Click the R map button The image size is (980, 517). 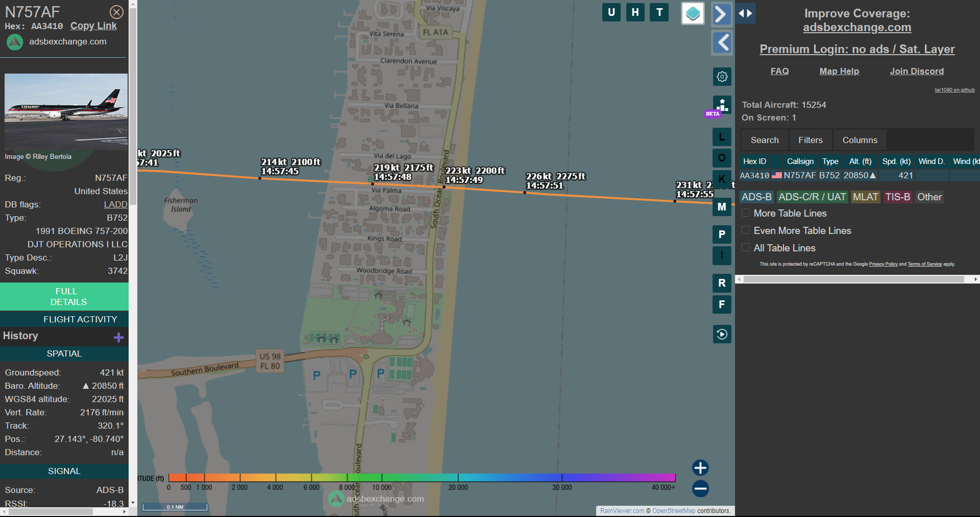tap(722, 283)
